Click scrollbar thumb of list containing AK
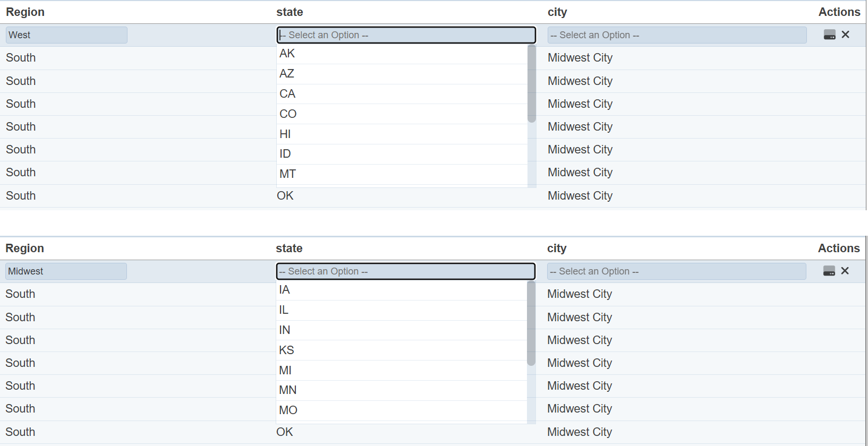Viewport: 868px width, 446px height. [x=532, y=84]
